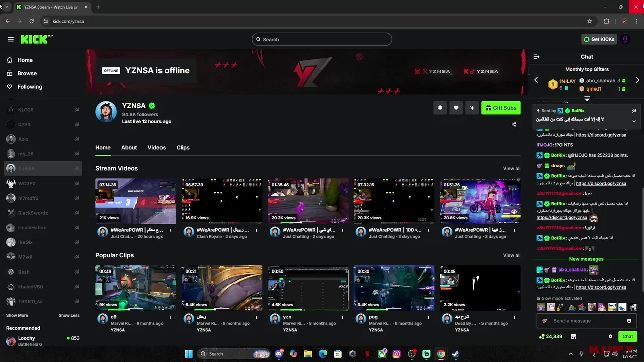Open File Explorer from the taskbar
Viewport: 644px width, 362px height.
[308, 354]
